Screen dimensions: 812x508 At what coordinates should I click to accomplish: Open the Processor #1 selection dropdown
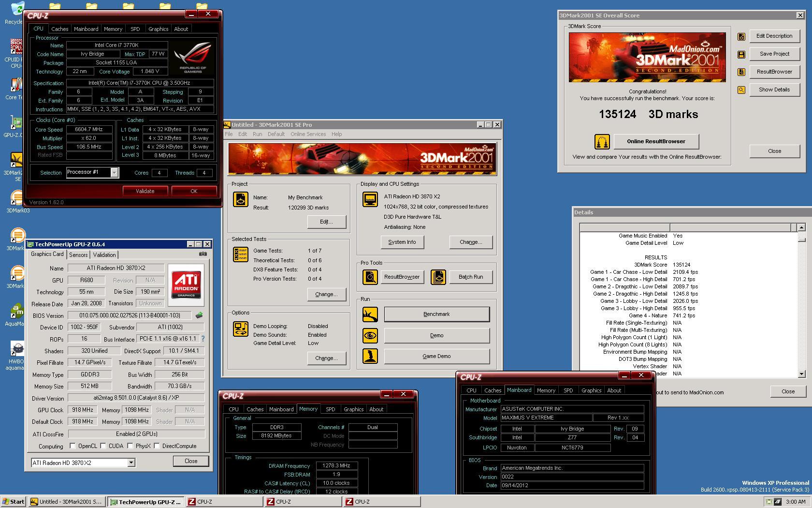tap(114, 173)
